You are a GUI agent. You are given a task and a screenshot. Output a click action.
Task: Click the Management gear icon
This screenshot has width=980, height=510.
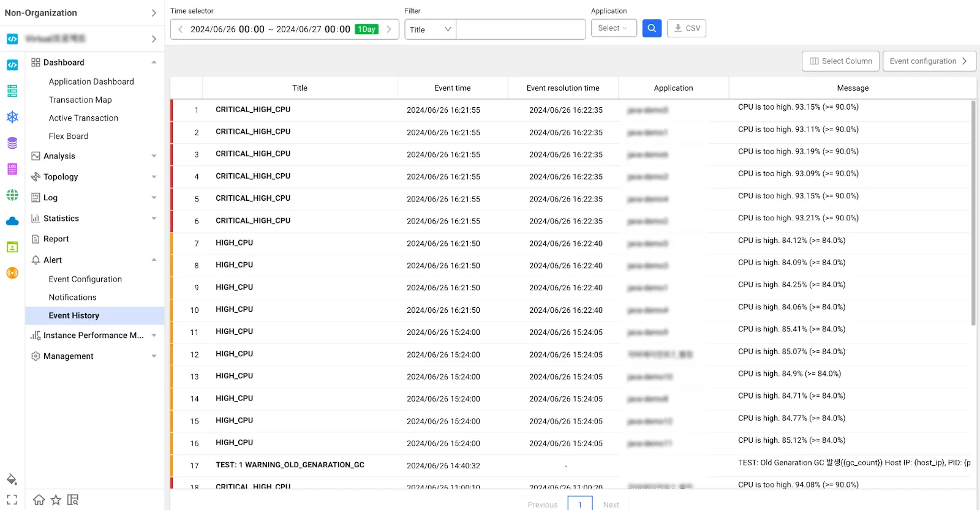[x=36, y=356]
